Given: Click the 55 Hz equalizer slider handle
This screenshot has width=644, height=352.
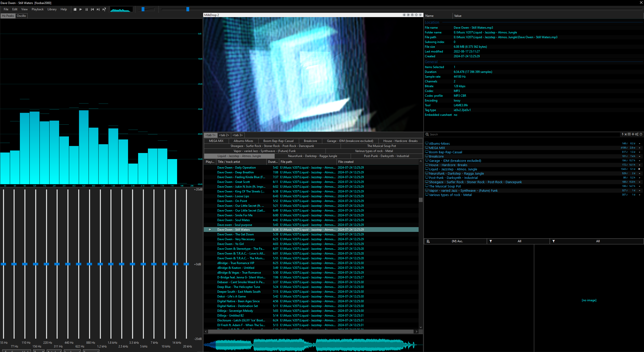Looking at the screenshot, I should (x=3, y=264).
